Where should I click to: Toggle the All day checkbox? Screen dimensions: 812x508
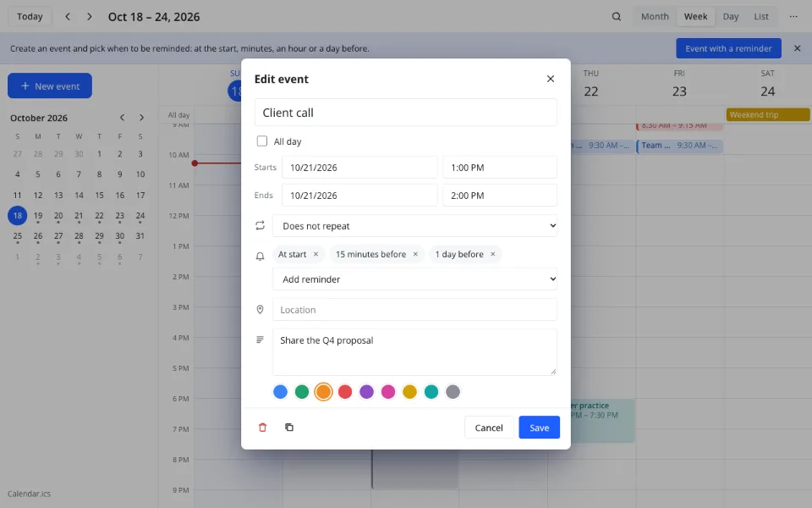[x=262, y=141]
